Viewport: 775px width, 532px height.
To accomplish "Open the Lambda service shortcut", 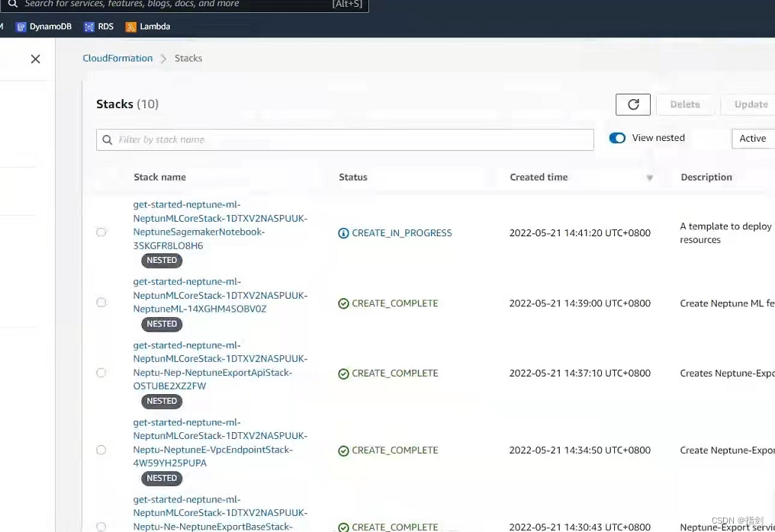I will [148, 27].
